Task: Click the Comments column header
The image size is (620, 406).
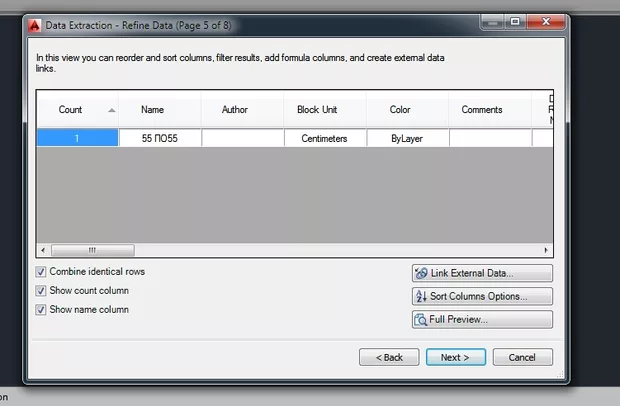Action: coord(481,110)
